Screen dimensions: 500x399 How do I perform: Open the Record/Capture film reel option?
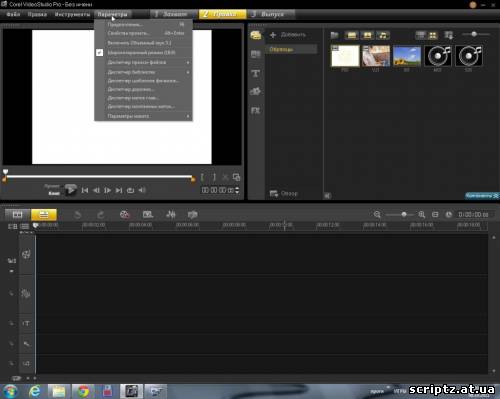pos(124,214)
